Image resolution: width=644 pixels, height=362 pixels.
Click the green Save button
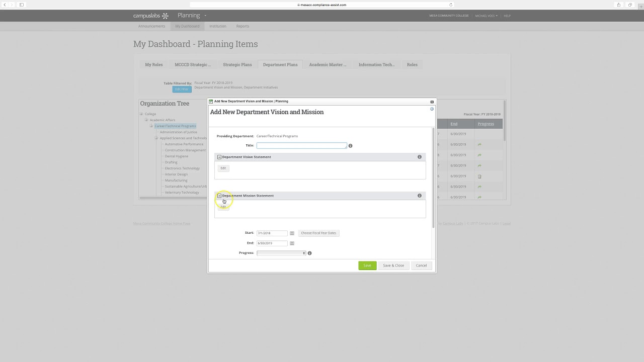coord(367,265)
